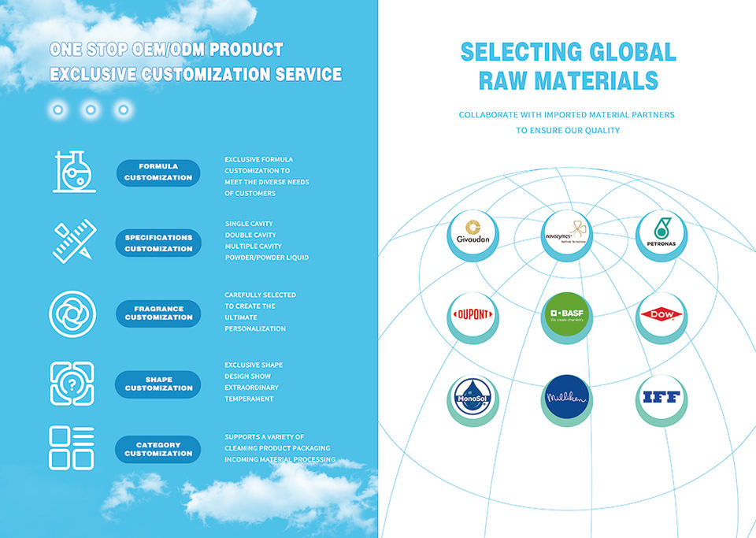Click "Exclusive Customization Service" headline
Screen dimensions: 756x538
click(x=196, y=74)
